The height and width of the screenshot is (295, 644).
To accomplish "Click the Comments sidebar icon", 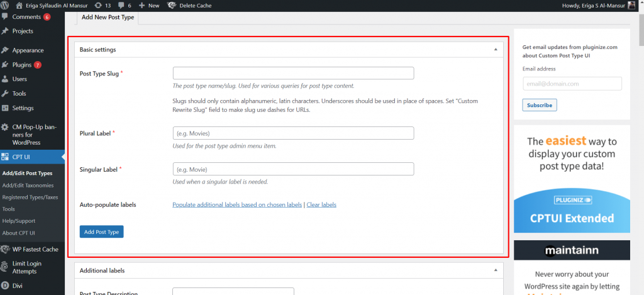I will coord(5,17).
